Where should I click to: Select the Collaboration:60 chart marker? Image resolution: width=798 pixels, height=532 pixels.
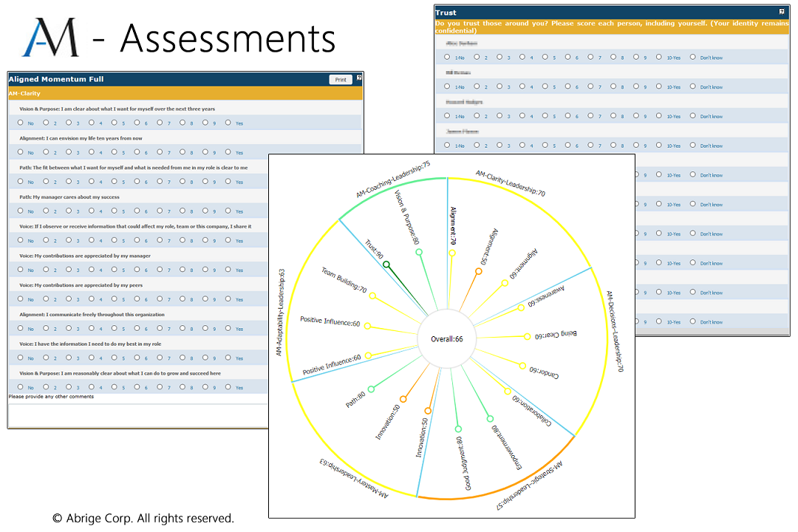[508, 392]
